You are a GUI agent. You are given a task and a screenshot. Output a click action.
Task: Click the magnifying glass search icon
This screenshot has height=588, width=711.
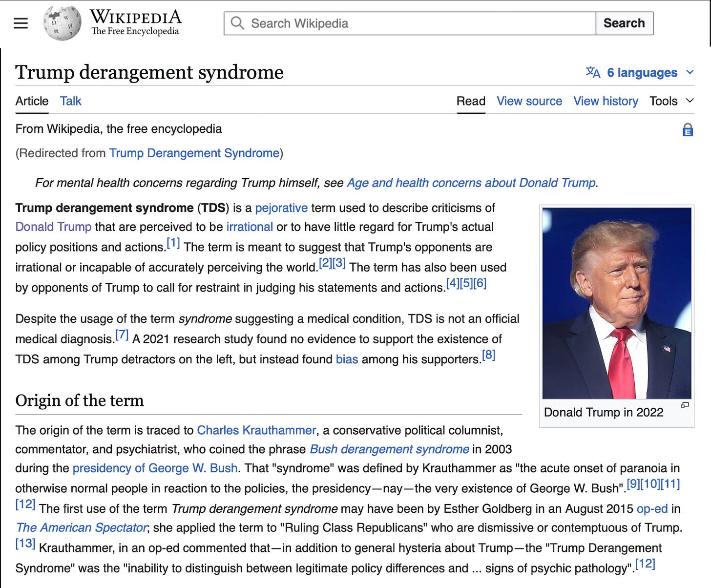[237, 23]
